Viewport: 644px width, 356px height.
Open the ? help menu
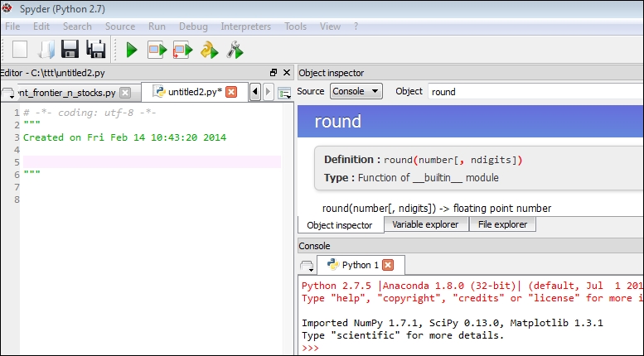click(356, 26)
